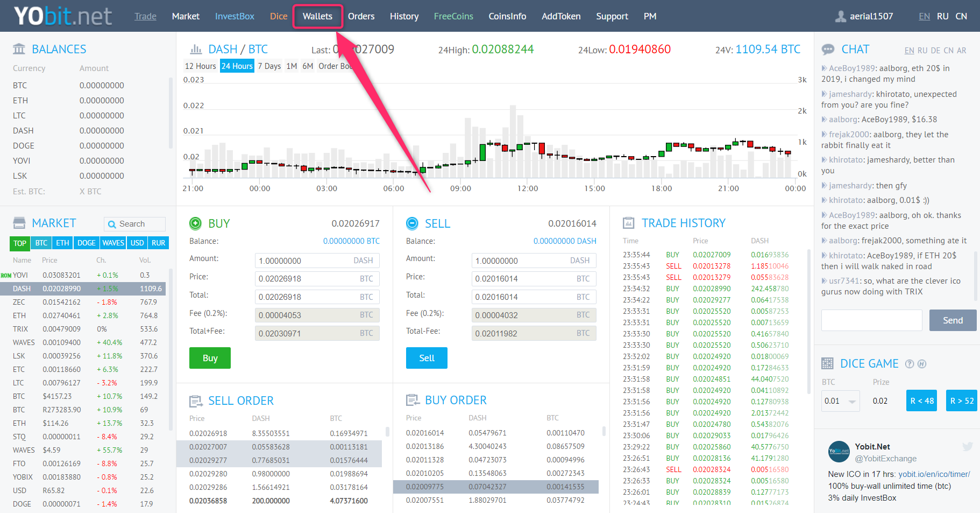Viewport: 980px width, 513px height.
Task: Open the Wallets menu item
Action: point(317,16)
